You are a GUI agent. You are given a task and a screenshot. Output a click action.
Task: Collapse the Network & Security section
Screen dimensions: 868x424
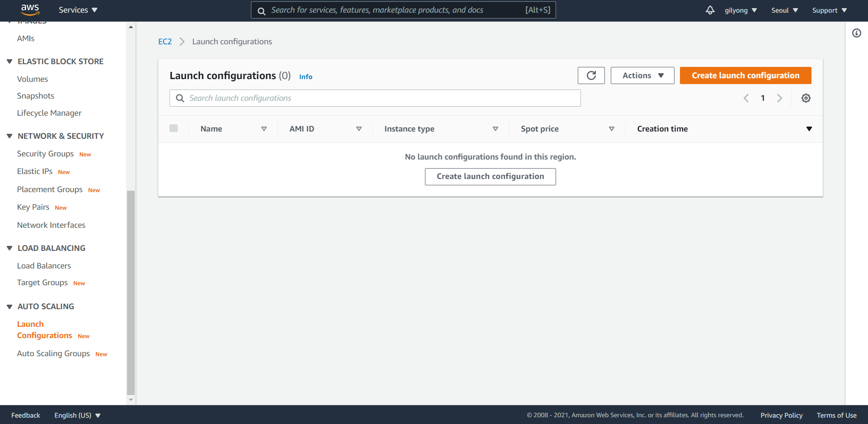[x=9, y=136]
